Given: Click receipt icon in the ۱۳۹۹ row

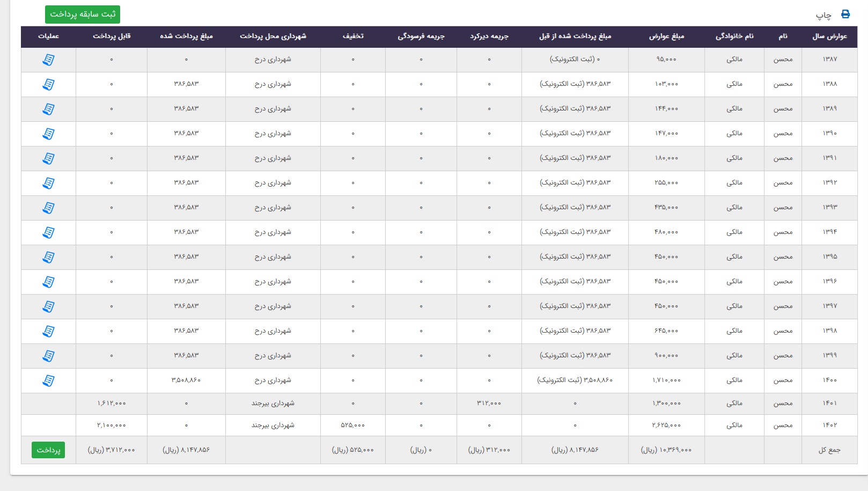Looking at the screenshot, I should 48,356.
